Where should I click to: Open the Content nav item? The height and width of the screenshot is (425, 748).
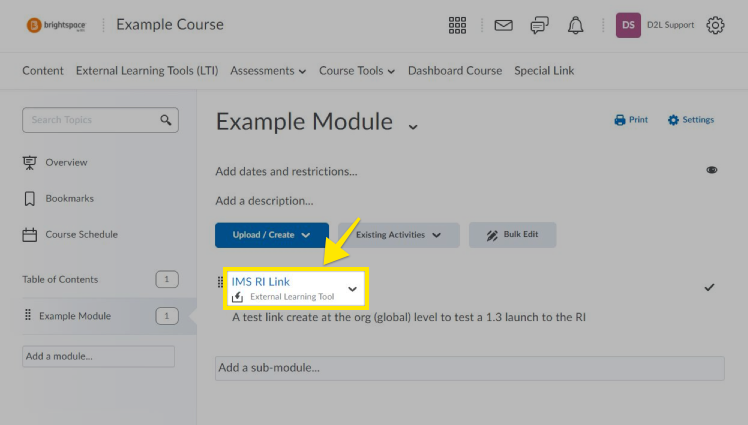pyautogui.click(x=43, y=71)
